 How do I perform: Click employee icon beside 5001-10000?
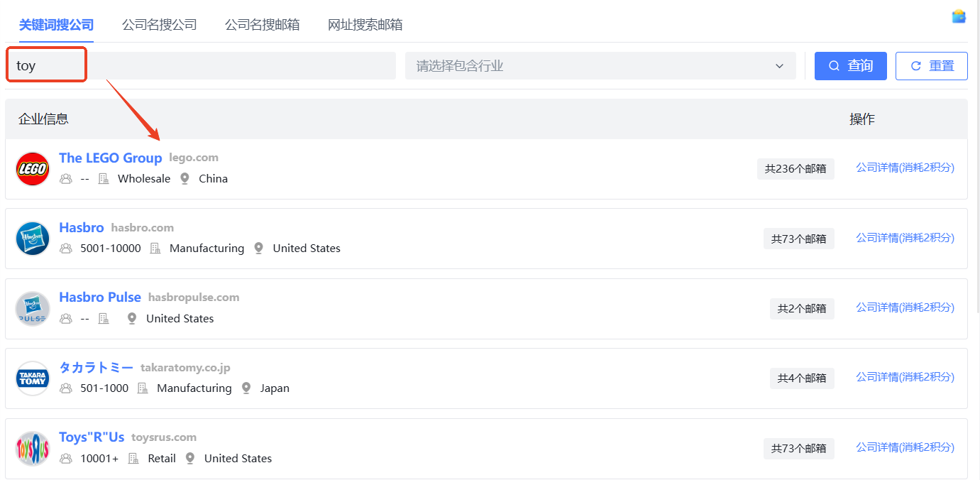[66, 249]
